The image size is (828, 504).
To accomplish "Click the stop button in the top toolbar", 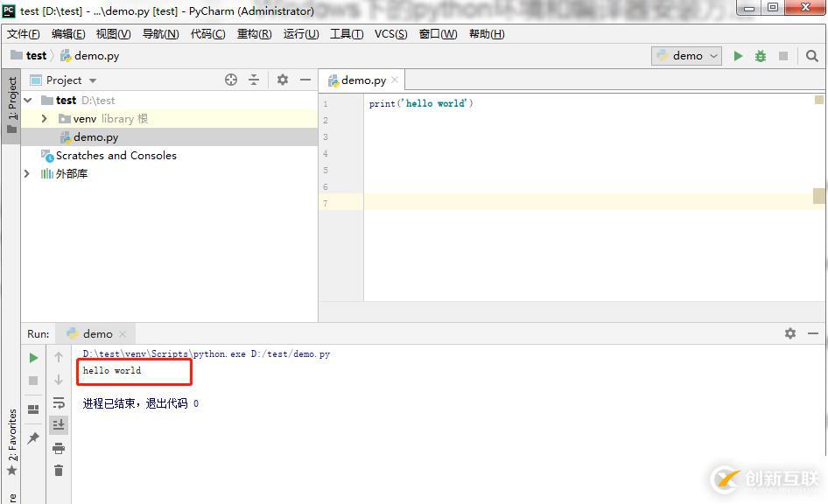I will (783, 56).
